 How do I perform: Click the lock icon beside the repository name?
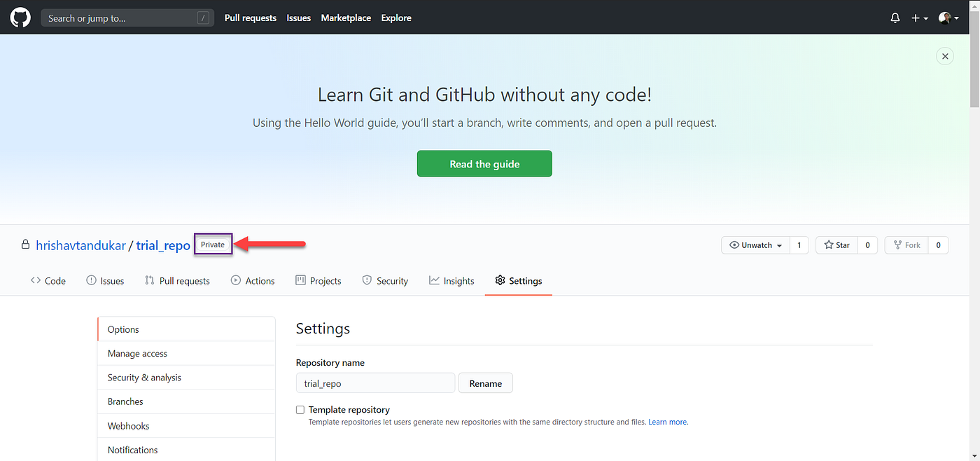pos(25,244)
